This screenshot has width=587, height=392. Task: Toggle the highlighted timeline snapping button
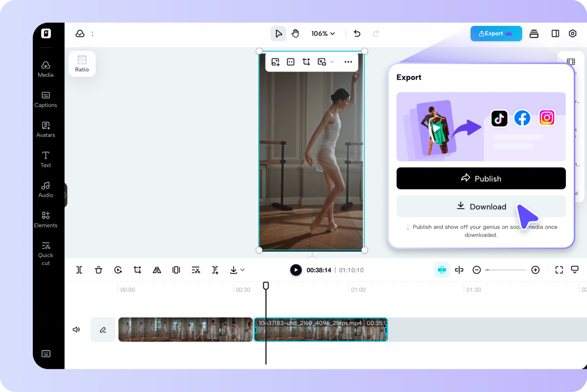pyautogui.click(x=442, y=270)
